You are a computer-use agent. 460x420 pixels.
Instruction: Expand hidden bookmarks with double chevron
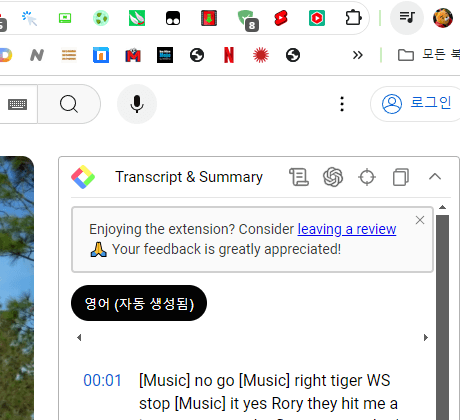358,55
